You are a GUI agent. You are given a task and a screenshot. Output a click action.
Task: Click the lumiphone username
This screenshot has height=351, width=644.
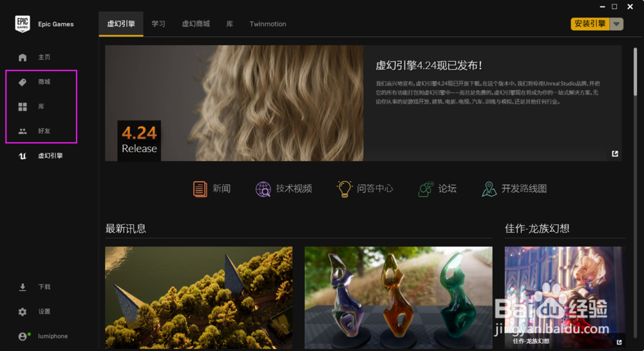(x=53, y=336)
